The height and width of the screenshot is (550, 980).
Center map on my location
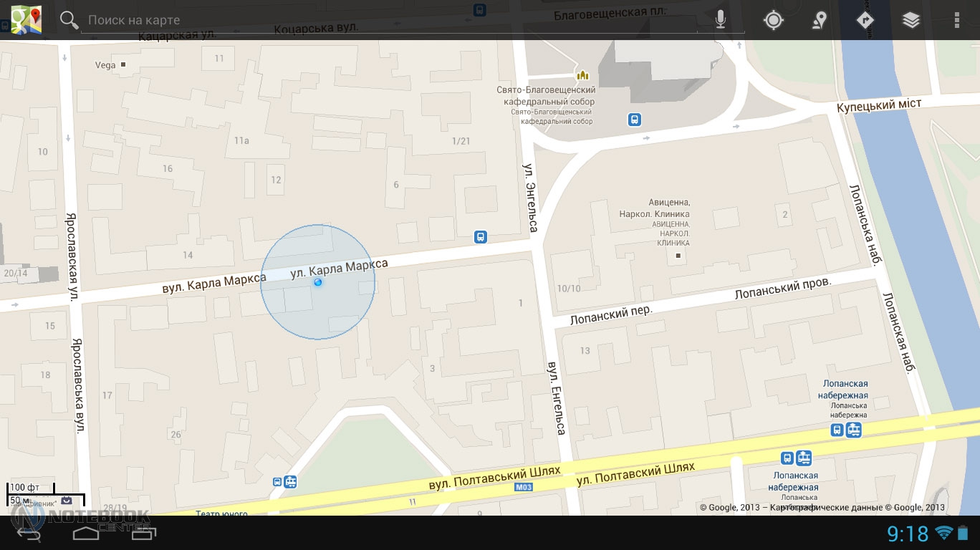coord(773,20)
